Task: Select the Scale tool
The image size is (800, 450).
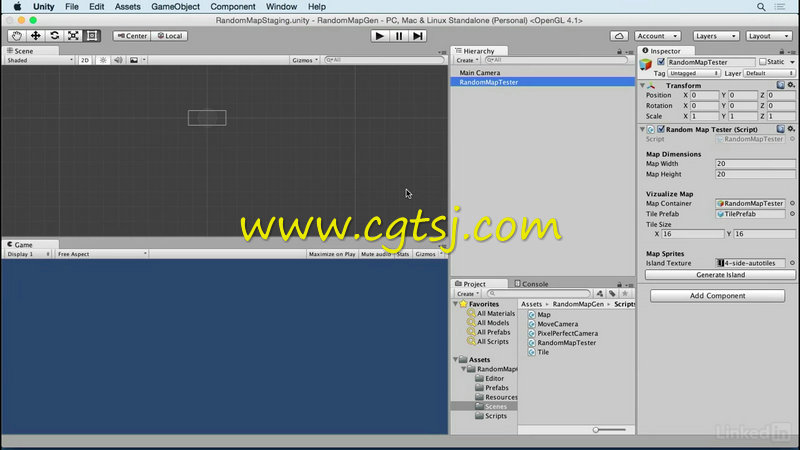Action: (73, 36)
